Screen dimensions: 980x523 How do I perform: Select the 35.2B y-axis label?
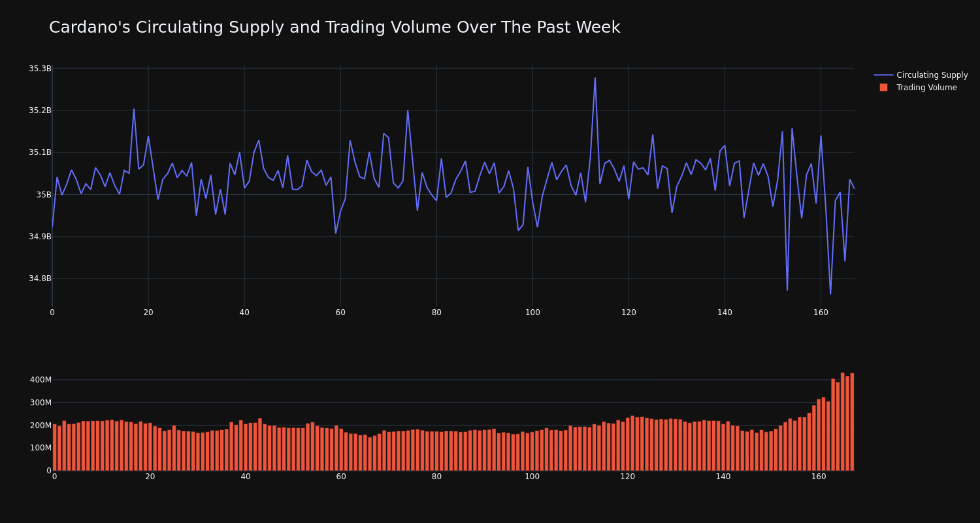pyautogui.click(x=40, y=110)
